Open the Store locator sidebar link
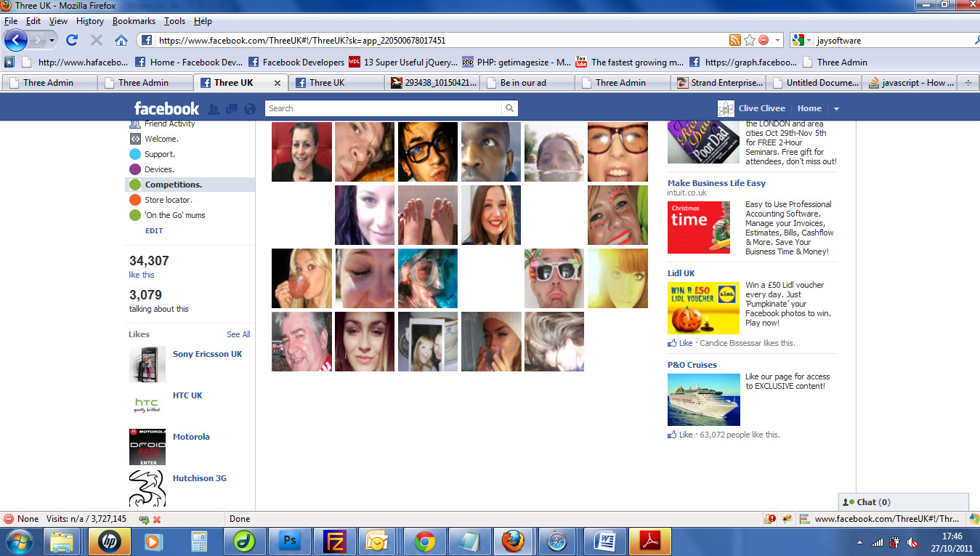Viewport: 980px width, 556px height. tap(168, 200)
